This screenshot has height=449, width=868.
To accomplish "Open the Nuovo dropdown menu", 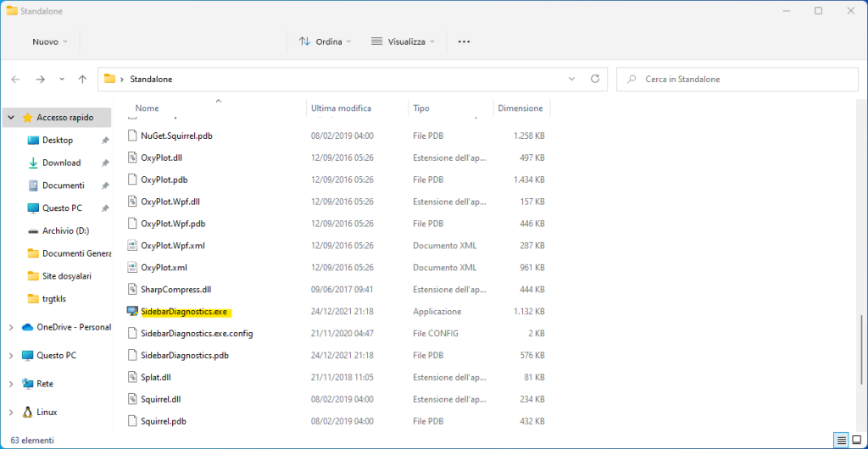I will coord(46,42).
